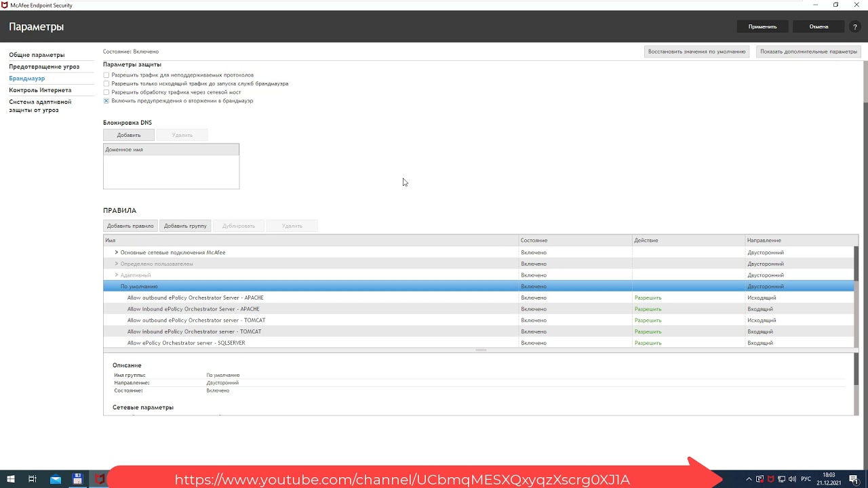Open the floppy disk app on taskbar
The width and height of the screenshot is (868, 488).
pos(77,479)
